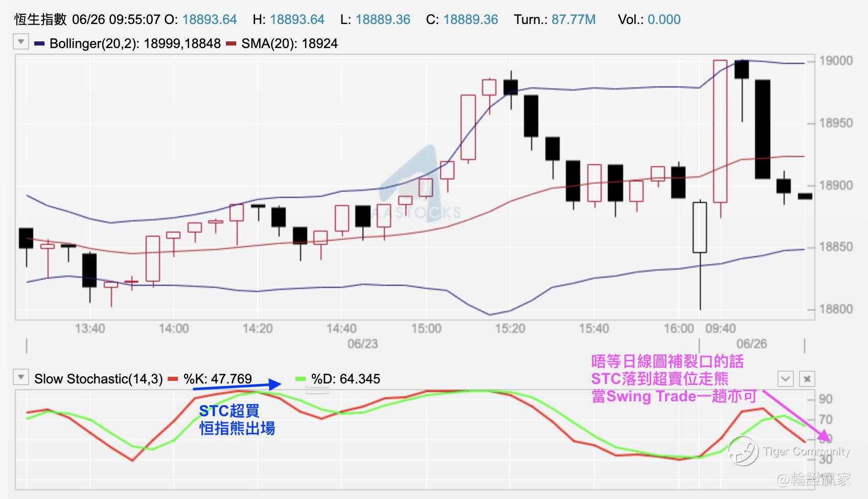The height and width of the screenshot is (499, 868).
Task: Click the 18800 price axis label
Action: tap(836, 309)
